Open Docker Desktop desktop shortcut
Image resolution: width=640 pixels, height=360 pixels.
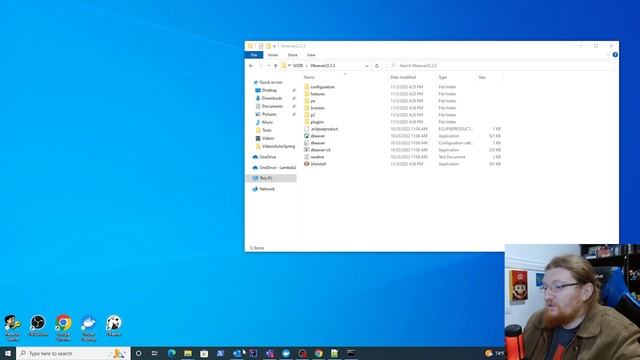tap(89, 328)
